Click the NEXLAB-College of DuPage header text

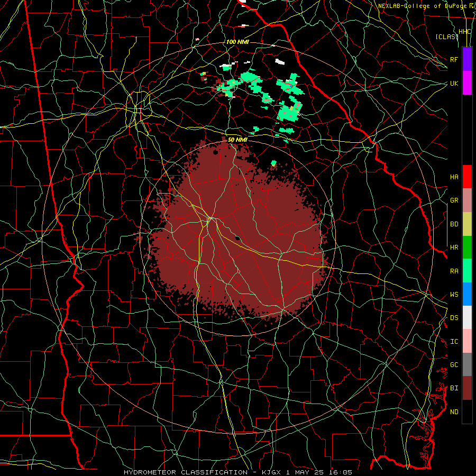click(x=423, y=6)
